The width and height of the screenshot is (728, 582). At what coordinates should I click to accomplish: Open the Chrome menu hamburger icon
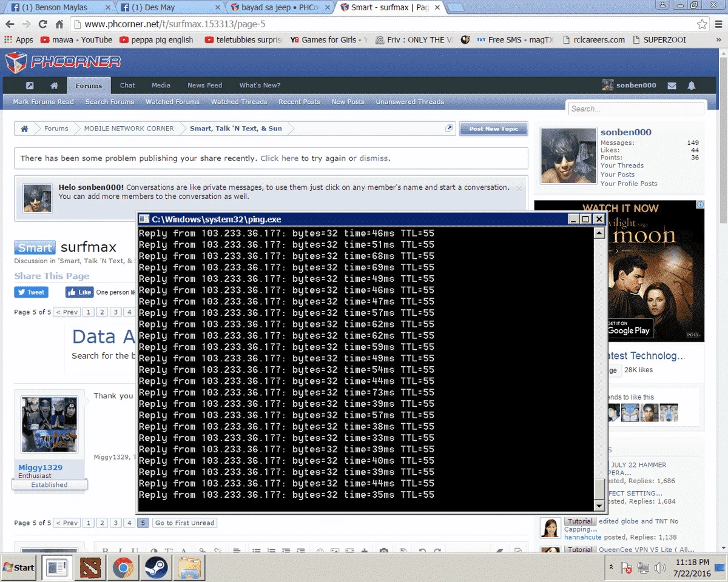718,25
